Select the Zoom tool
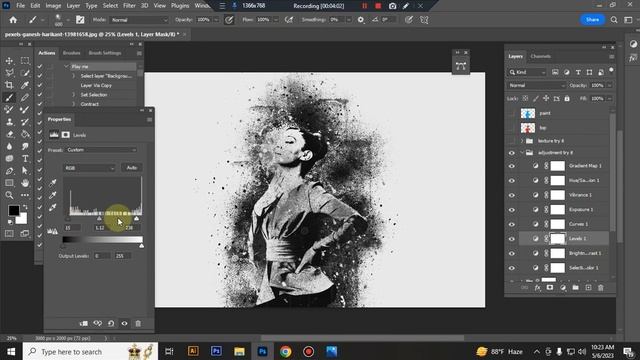The width and height of the screenshot is (640, 360). 9,195
